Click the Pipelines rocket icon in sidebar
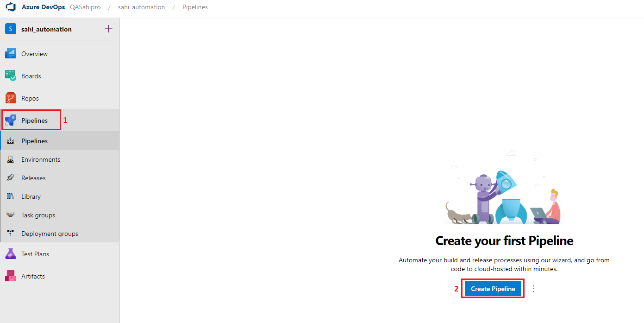The height and width of the screenshot is (323, 644). [11, 120]
